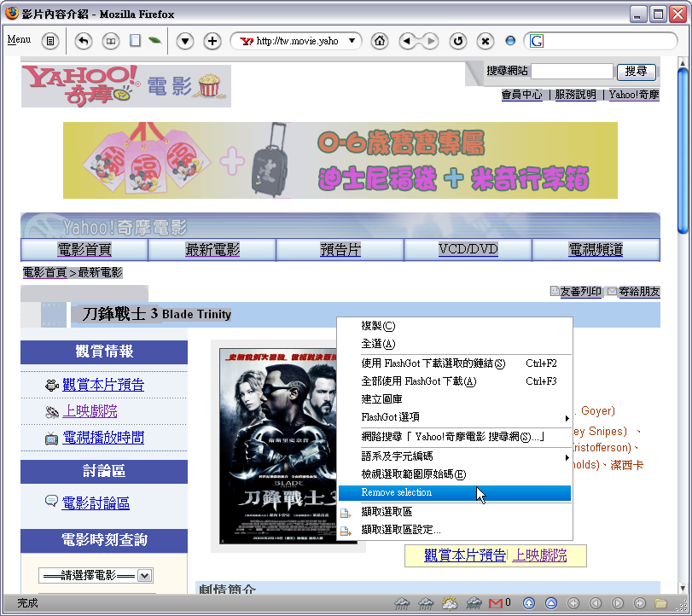Click the green leaf toolbar icon
Image resolution: width=692 pixels, height=616 pixels.
154,40
